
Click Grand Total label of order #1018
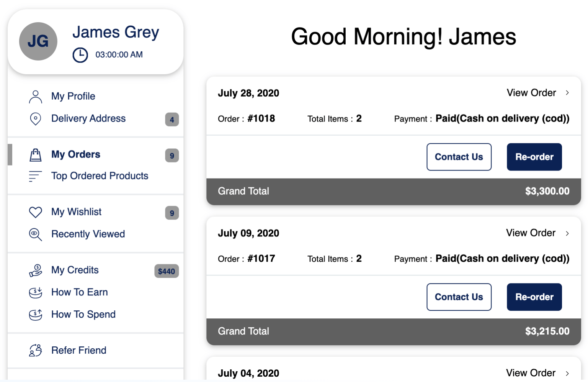point(243,191)
